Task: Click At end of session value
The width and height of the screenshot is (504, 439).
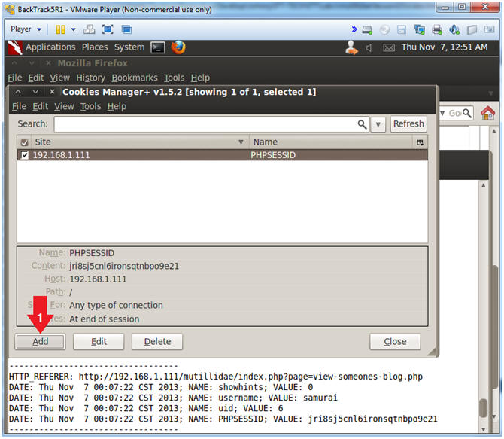Action: [x=105, y=319]
